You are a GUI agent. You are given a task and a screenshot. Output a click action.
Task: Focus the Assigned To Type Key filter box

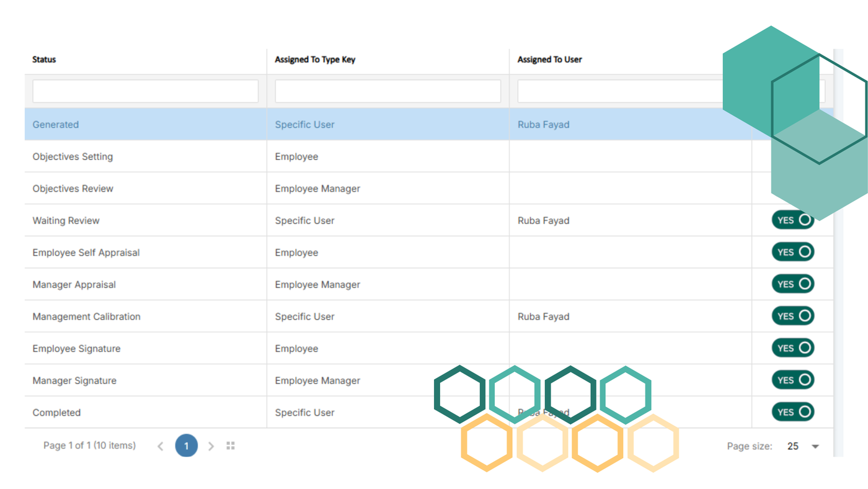click(387, 91)
